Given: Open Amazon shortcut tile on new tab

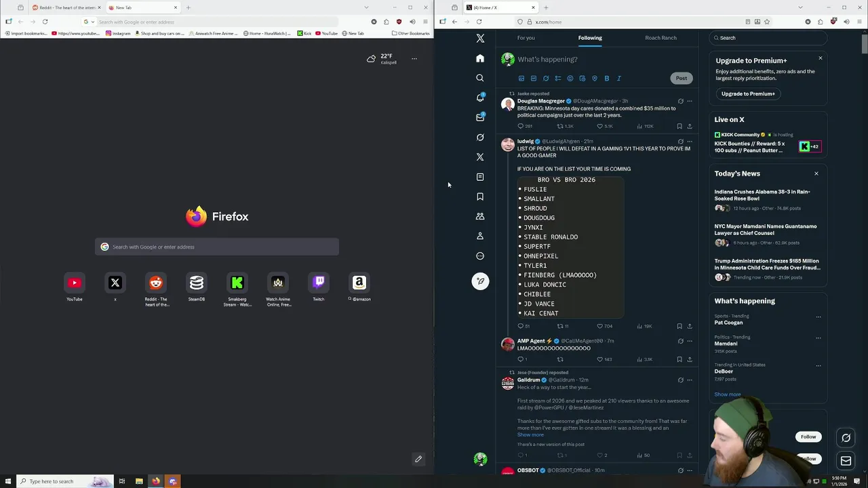Looking at the screenshot, I should (x=359, y=287).
